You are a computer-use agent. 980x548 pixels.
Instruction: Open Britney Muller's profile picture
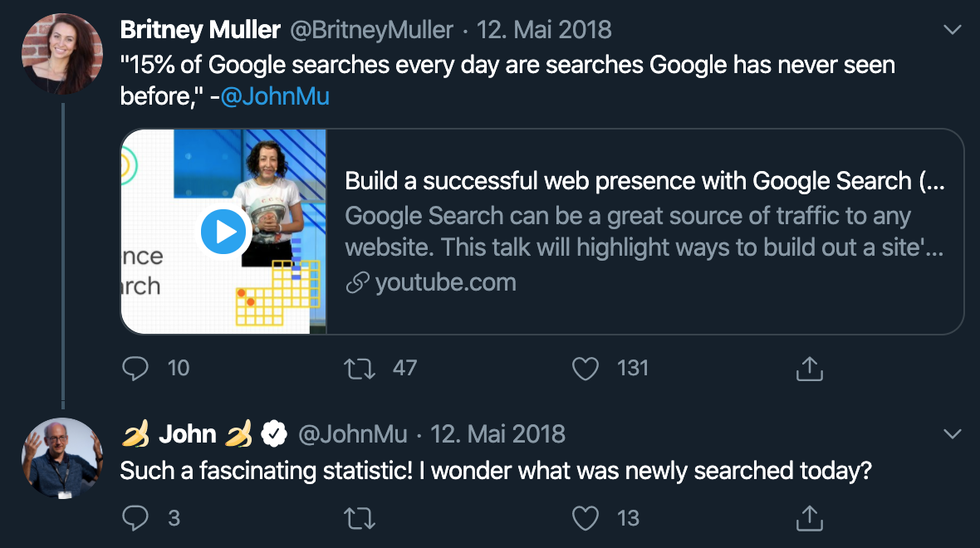[x=62, y=54]
